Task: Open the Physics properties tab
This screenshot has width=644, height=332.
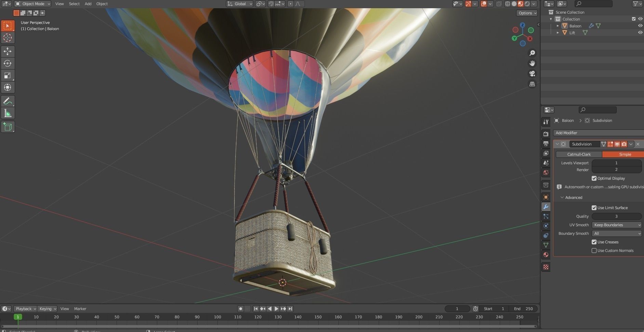Action: pos(546,226)
